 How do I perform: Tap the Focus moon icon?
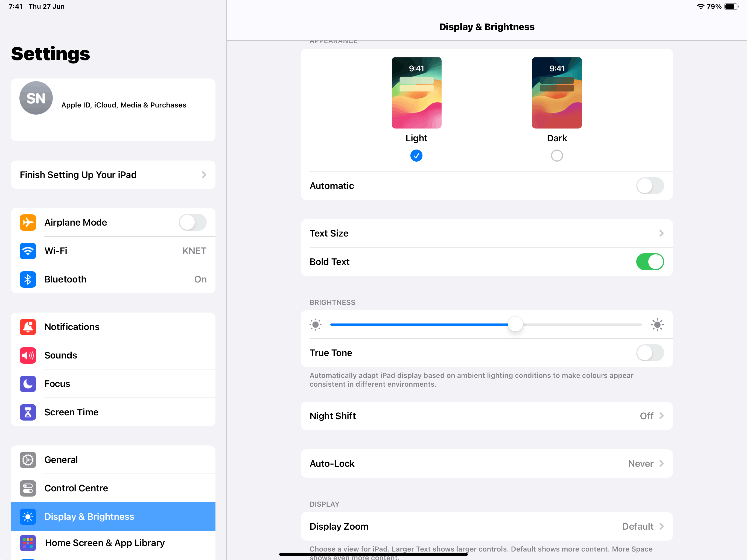tap(28, 384)
